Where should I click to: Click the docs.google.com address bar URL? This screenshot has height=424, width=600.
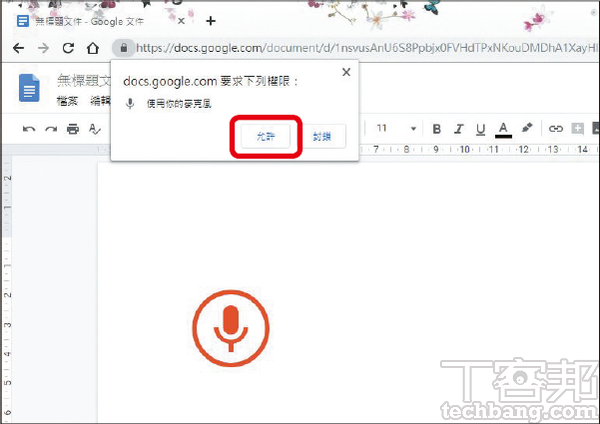point(367,48)
